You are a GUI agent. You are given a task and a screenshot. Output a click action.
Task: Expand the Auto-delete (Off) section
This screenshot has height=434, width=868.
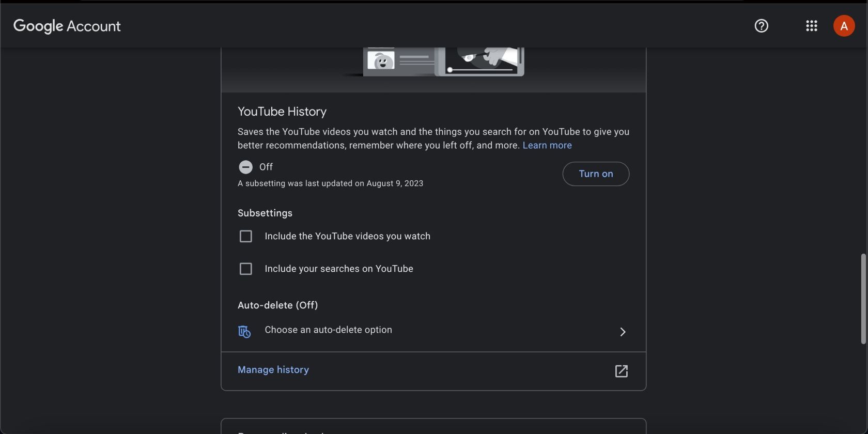[x=277, y=305]
